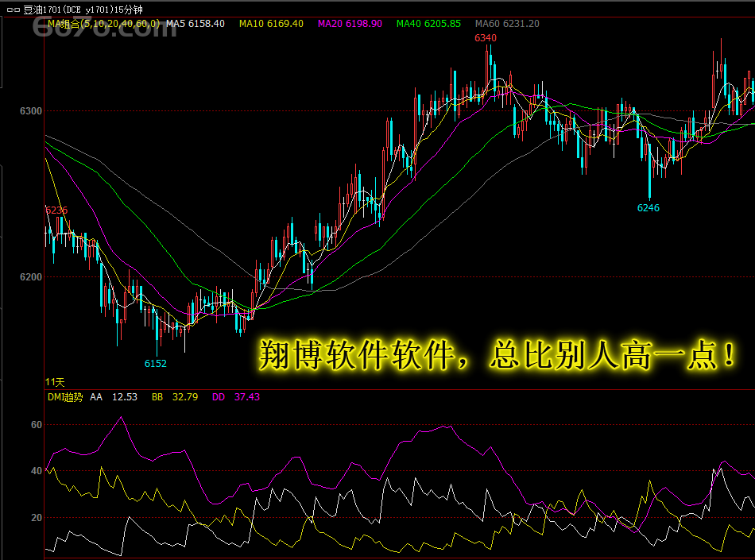Click the 6152 low price marker

[156, 364]
